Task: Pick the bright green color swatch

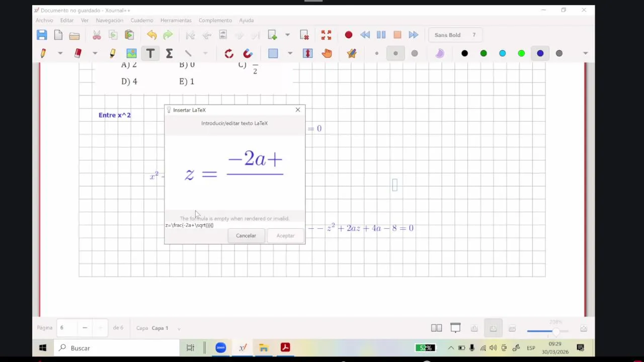Action: click(x=521, y=53)
